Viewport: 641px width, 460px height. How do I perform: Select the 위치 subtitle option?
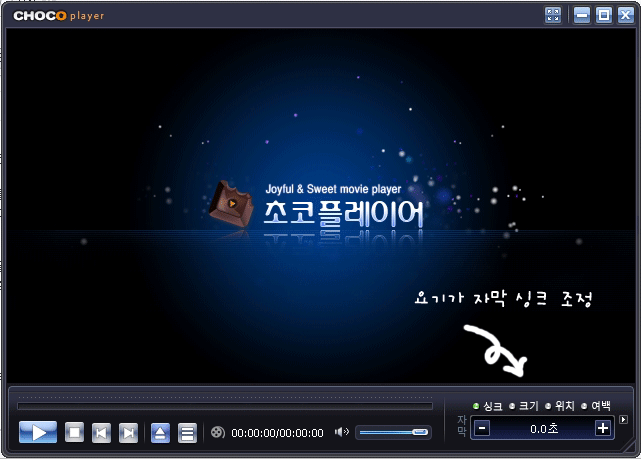pyautogui.click(x=560, y=406)
